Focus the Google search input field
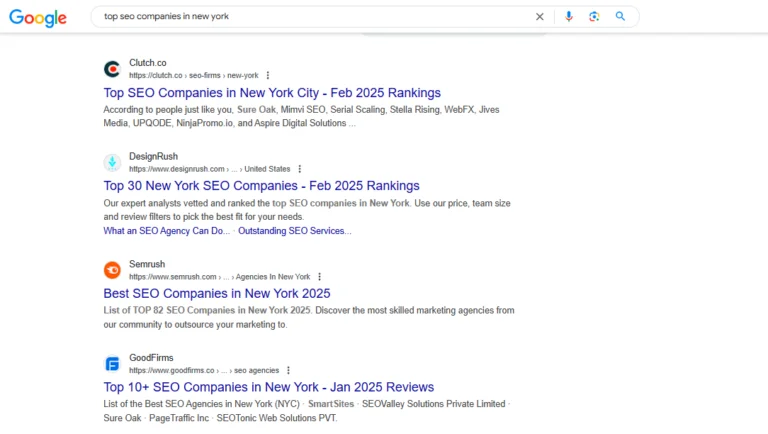The width and height of the screenshot is (768, 434). point(310,17)
